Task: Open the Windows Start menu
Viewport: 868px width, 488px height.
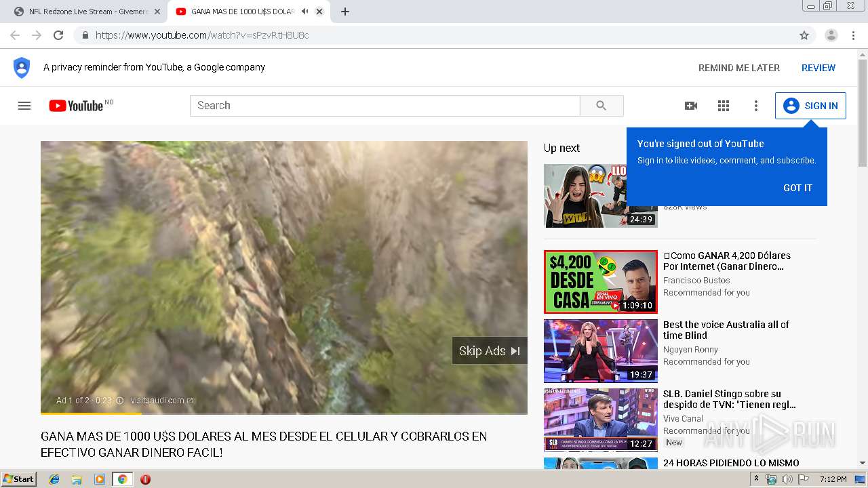Action: tap(19, 479)
